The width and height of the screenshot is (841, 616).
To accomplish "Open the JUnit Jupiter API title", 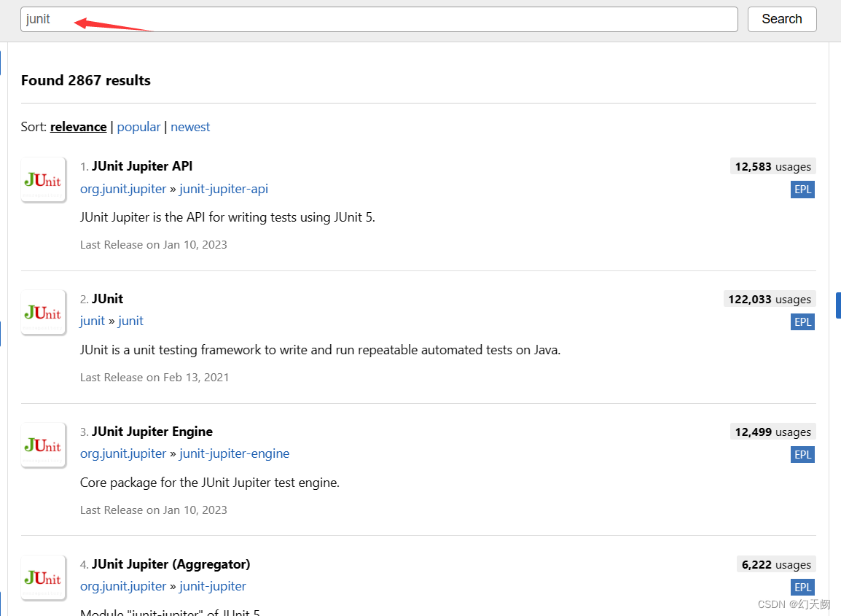I will (142, 166).
